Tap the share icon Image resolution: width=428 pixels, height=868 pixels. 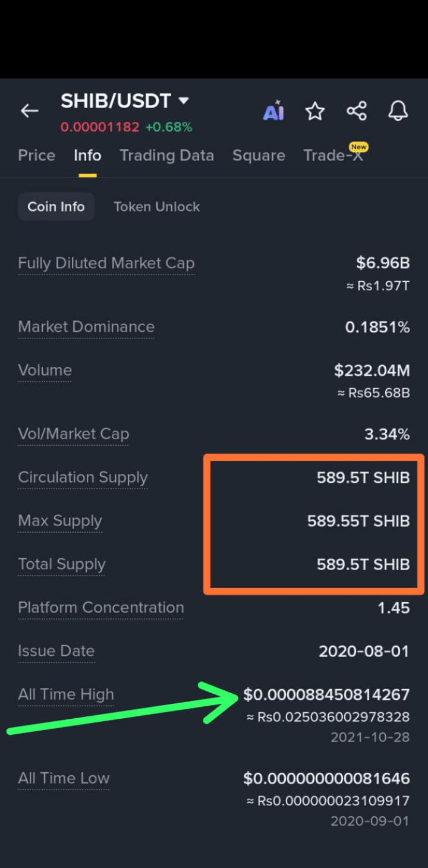pyautogui.click(x=357, y=111)
